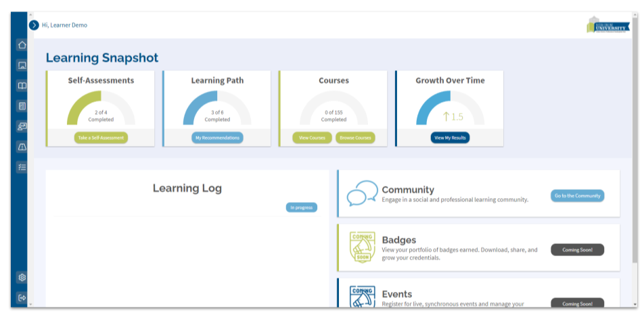644x319 pixels.
Task: Click the 3 of 6 Completed text
Action: point(217,116)
